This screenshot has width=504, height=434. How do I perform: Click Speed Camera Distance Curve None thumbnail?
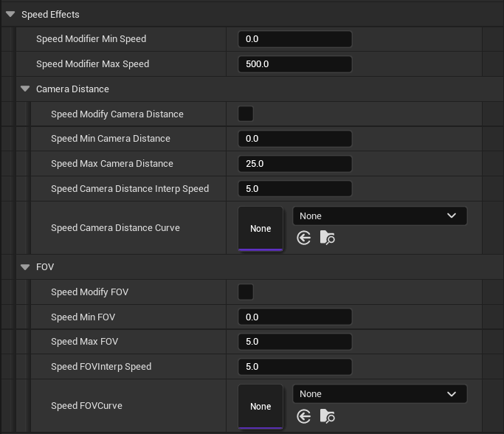point(260,229)
